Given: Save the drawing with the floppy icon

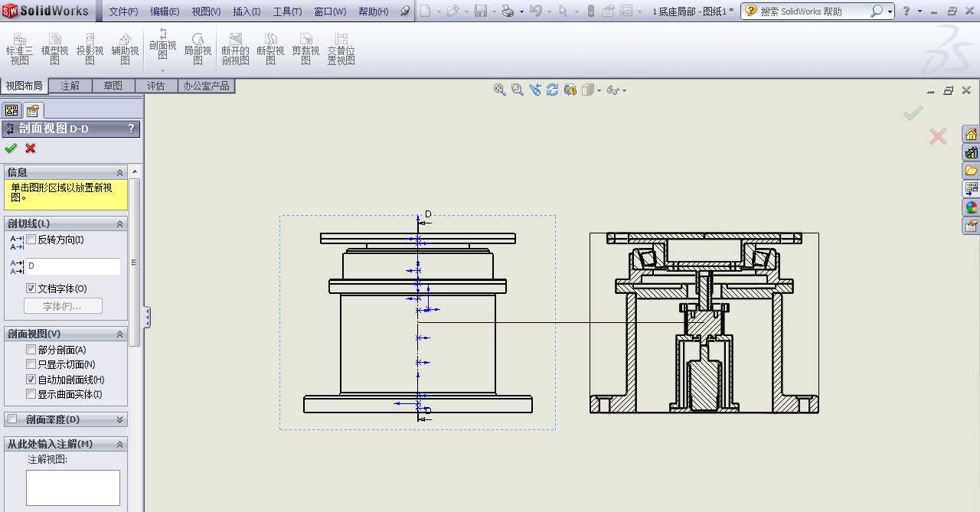Looking at the screenshot, I should click(481, 11).
